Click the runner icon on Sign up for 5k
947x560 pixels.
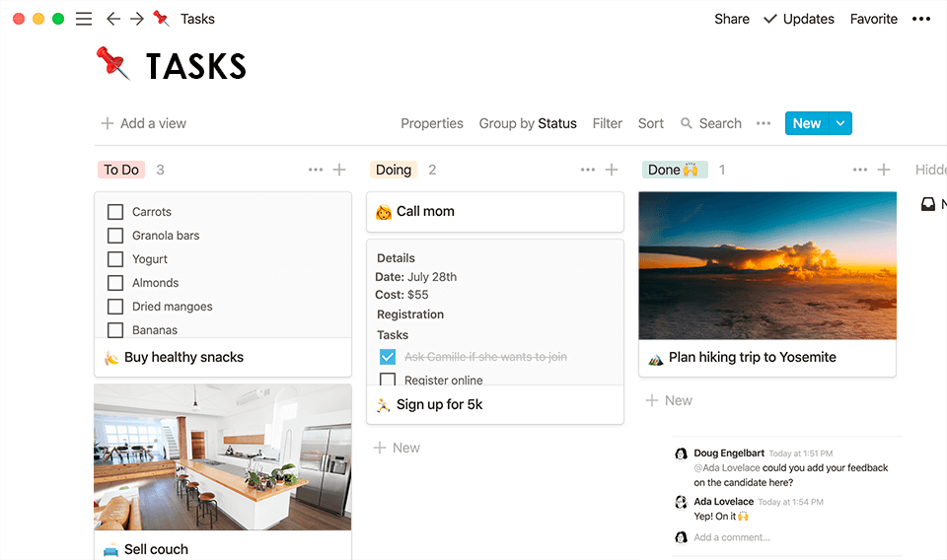click(x=384, y=405)
